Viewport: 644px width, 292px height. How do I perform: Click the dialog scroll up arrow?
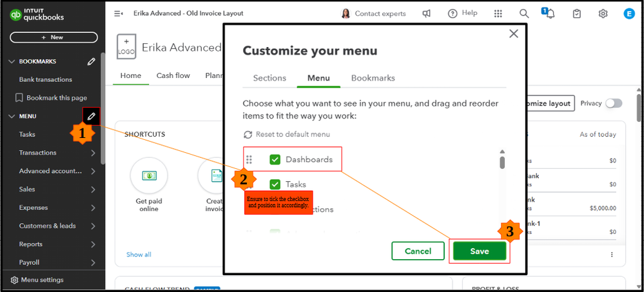pyautogui.click(x=502, y=151)
